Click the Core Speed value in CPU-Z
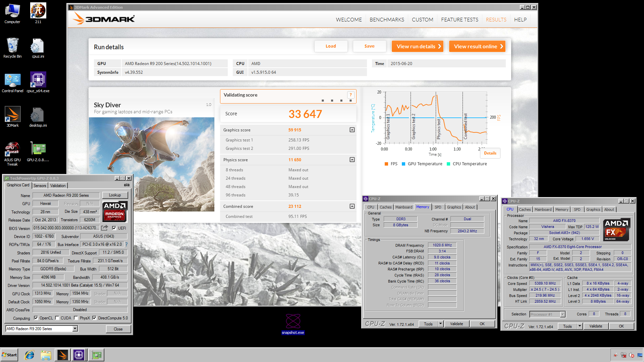The height and width of the screenshot is (362, 644). (545, 284)
